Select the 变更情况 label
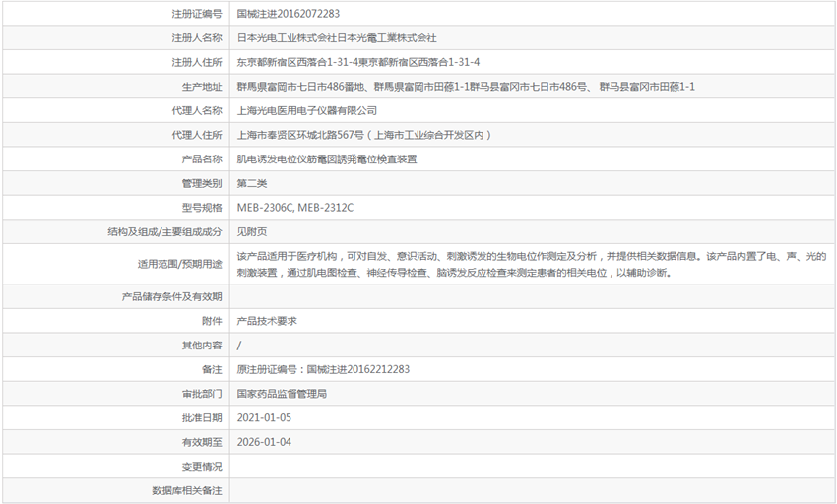The height and width of the screenshot is (504, 837). [x=202, y=466]
